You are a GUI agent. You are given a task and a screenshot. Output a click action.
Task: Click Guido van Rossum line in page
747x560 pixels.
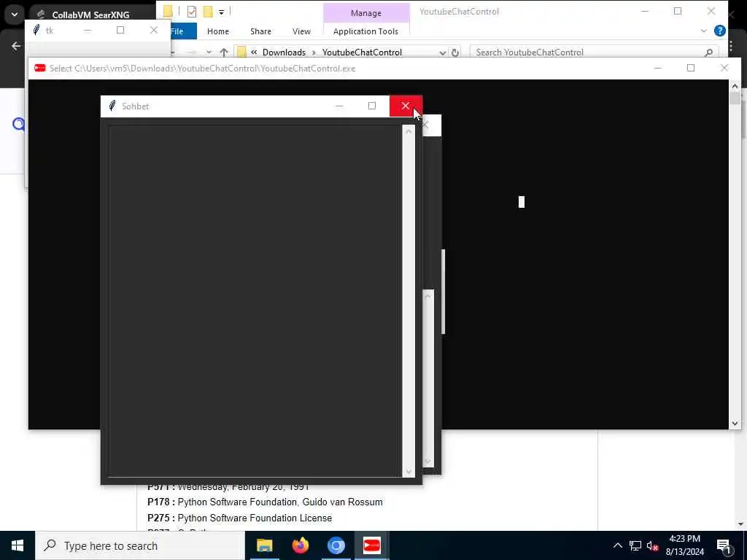click(265, 502)
